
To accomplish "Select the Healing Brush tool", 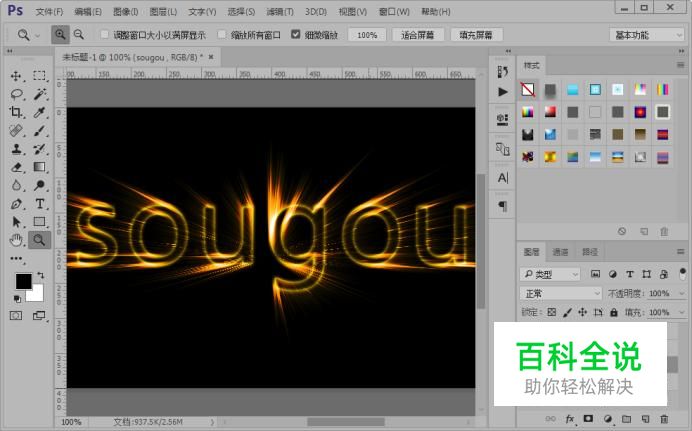I will 16,131.
